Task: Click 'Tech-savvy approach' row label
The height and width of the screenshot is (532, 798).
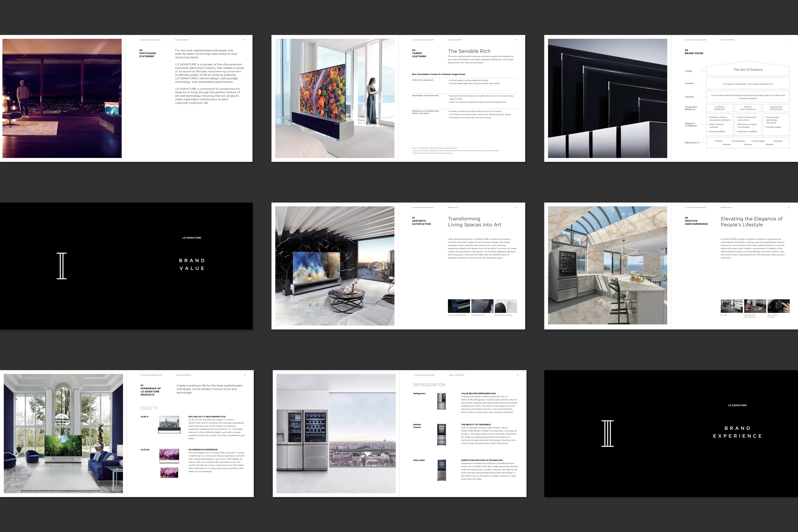Action: 423,80
